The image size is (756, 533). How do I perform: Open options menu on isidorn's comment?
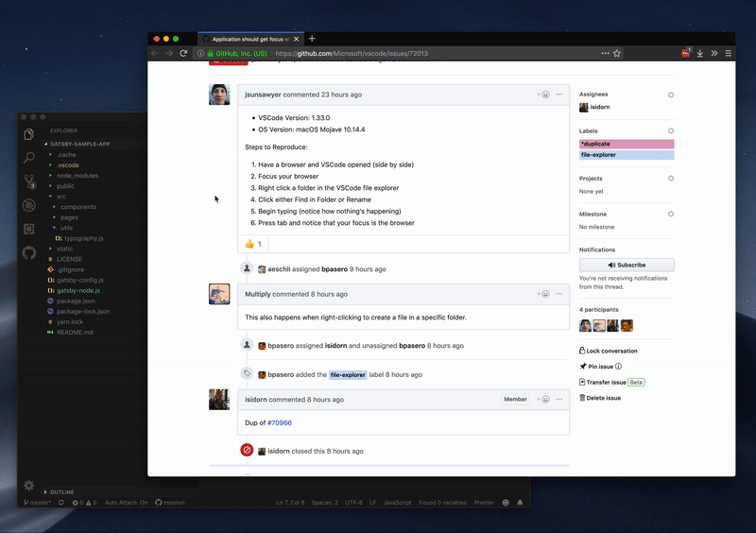click(558, 400)
